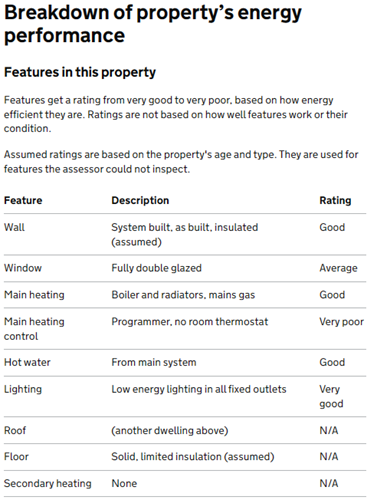377x500 pixels.
Task: Select the 'Window' feature row label
Action: (x=23, y=268)
